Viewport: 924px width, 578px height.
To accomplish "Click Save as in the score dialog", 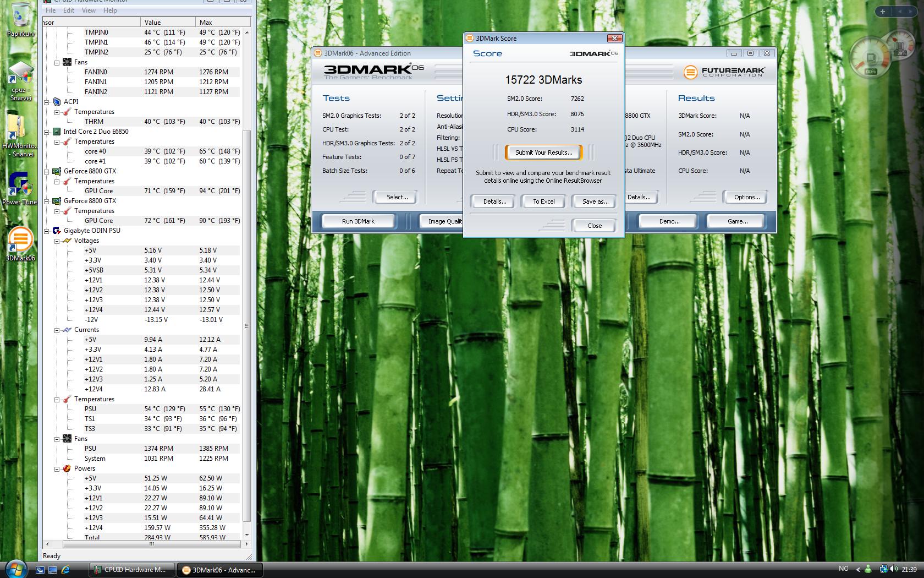I will tap(595, 201).
